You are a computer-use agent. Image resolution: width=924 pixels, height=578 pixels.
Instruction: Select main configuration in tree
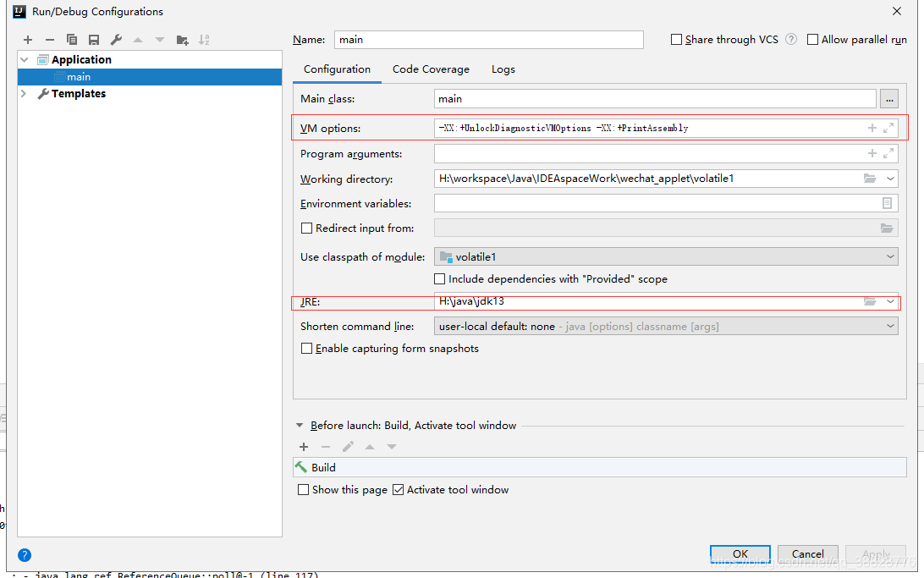150,77
